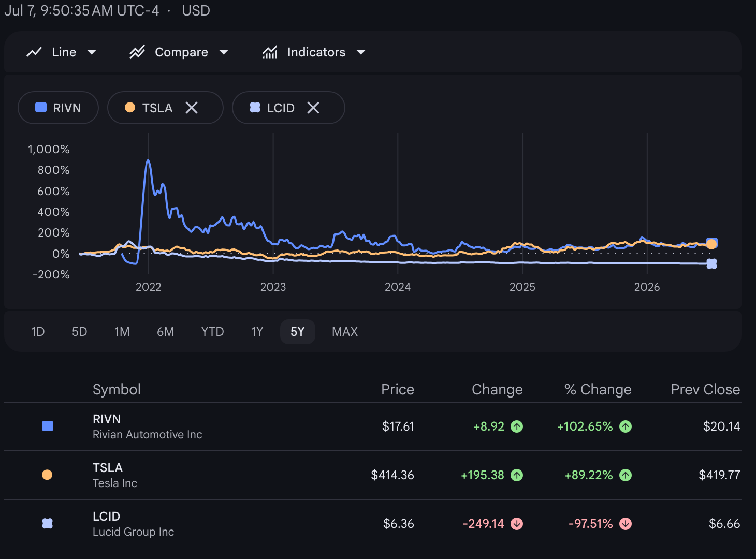
Task: Click the Indicators chart icon
Action: (270, 52)
